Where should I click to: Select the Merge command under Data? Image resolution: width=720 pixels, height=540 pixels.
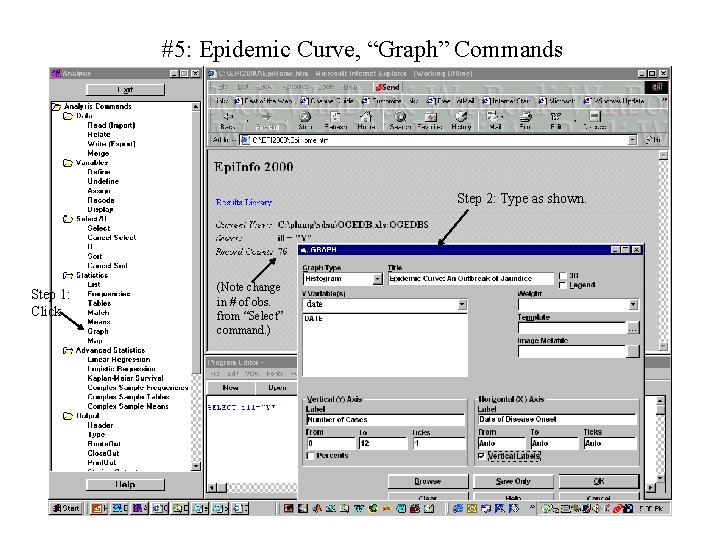(x=98, y=153)
